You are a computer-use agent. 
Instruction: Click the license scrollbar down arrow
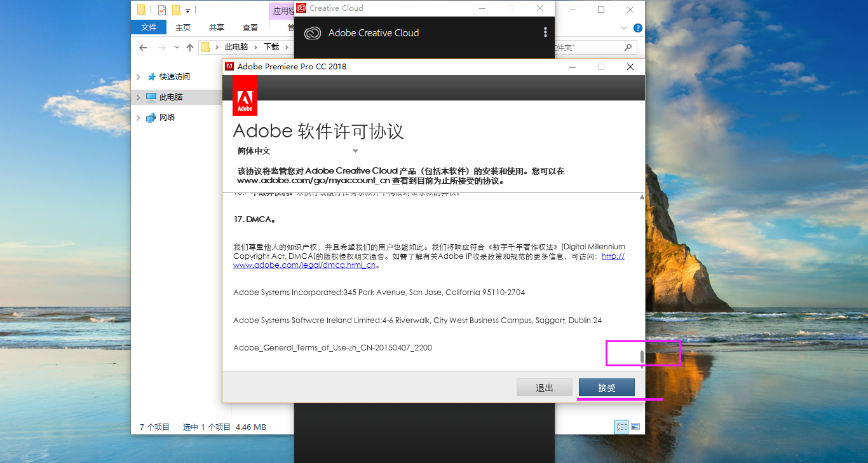tap(642, 367)
